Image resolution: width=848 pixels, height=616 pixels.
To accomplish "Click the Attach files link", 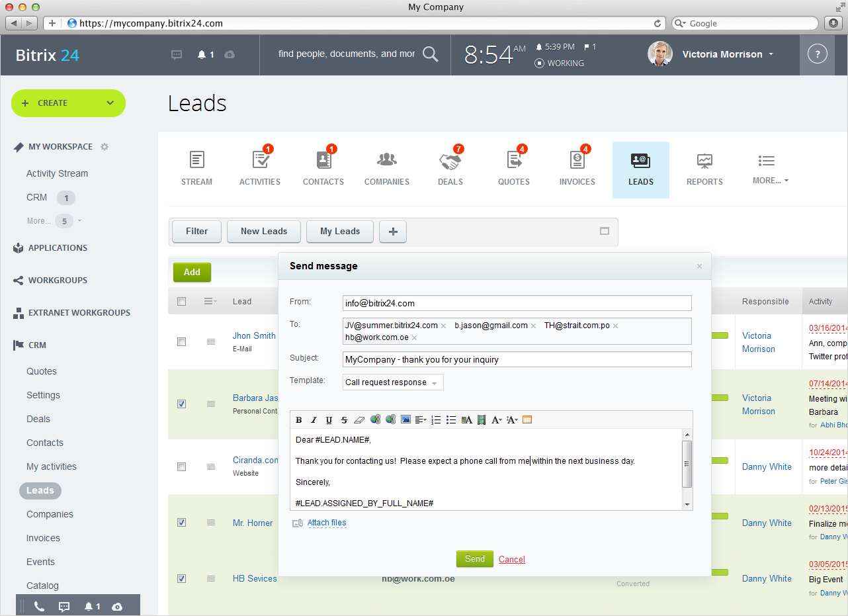I will [327, 523].
